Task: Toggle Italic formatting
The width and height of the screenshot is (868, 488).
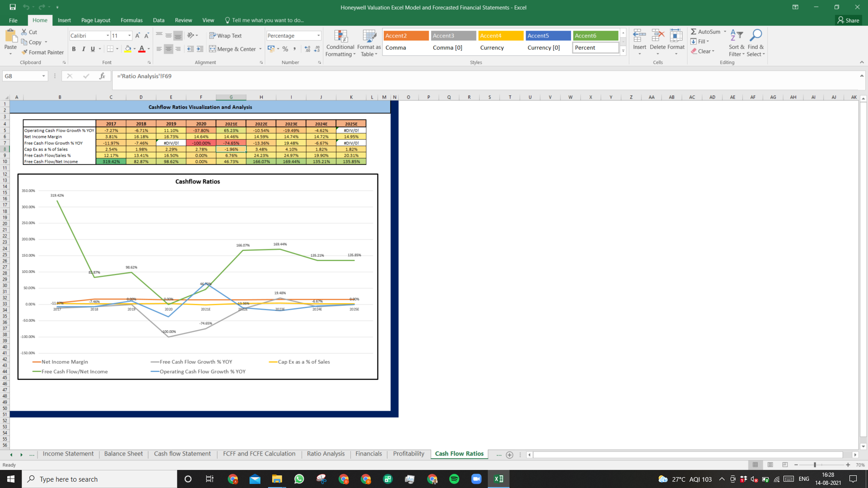Action: click(x=83, y=49)
